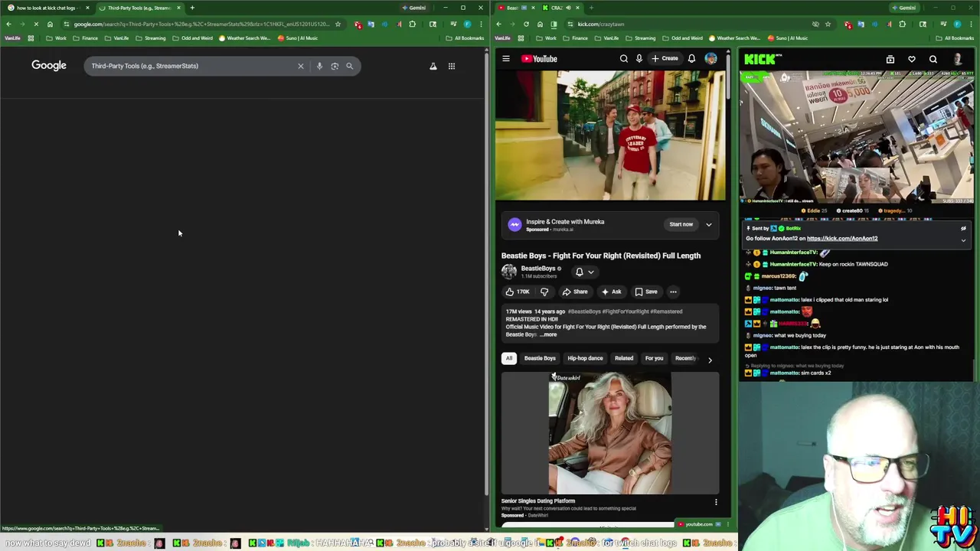The height and width of the screenshot is (551, 980).
Task: Open Odd and Weird bookmarks folder, left browser
Action: (x=192, y=38)
